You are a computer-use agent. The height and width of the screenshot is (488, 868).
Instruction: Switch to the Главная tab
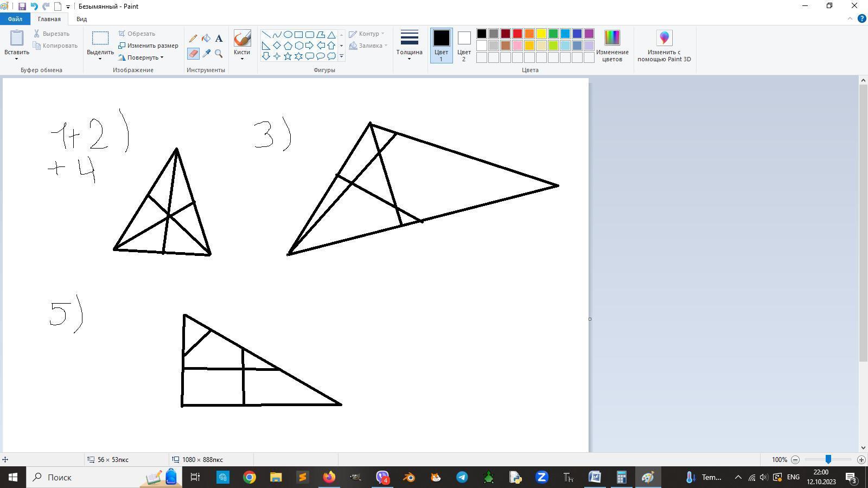tap(49, 19)
